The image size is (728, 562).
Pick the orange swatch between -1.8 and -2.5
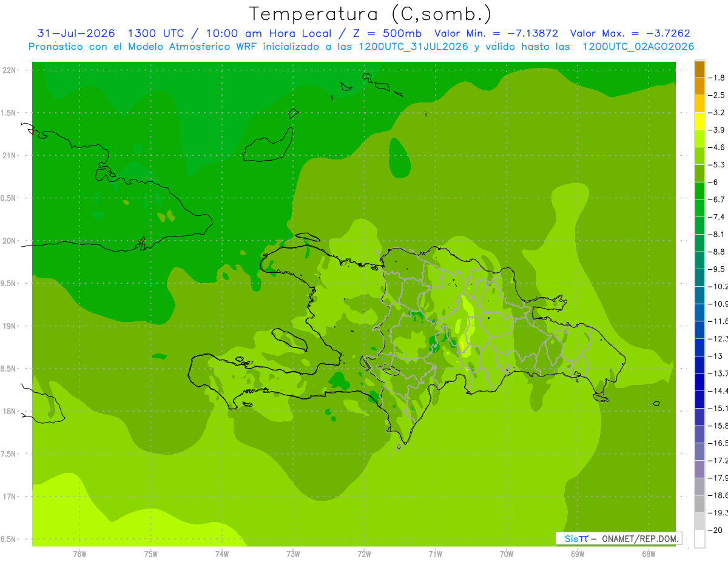coord(699,87)
